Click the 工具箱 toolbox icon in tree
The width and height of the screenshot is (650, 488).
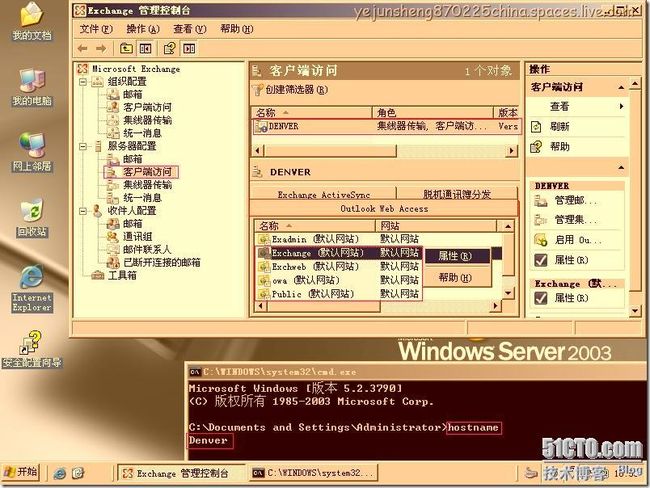tap(98, 275)
